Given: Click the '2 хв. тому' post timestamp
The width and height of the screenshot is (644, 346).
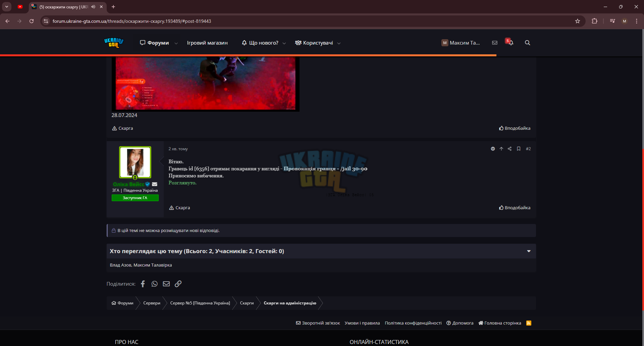Looking at the screenshot, I should [x=178, y=149].
